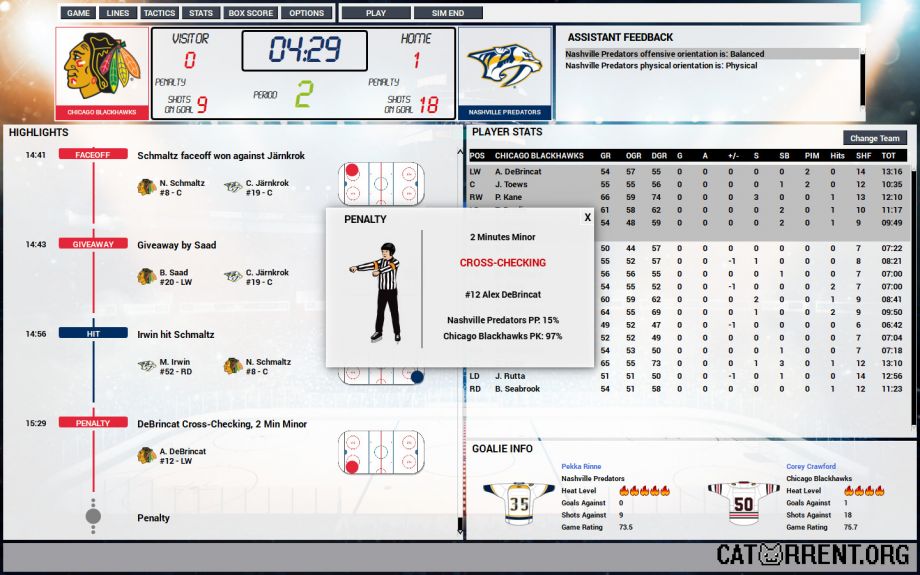Sort by the PIM column header
Screen dimensions: 920x575
point(812,155)
